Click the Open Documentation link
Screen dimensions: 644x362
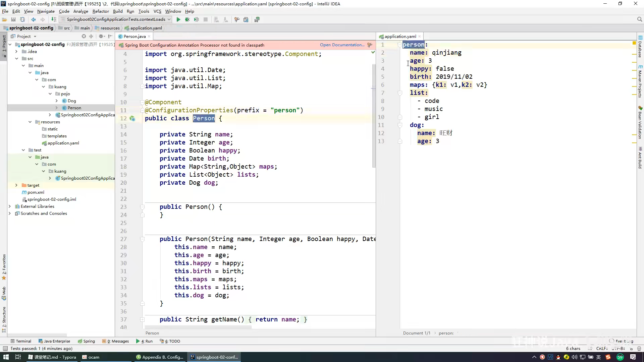tap(342, 45)
